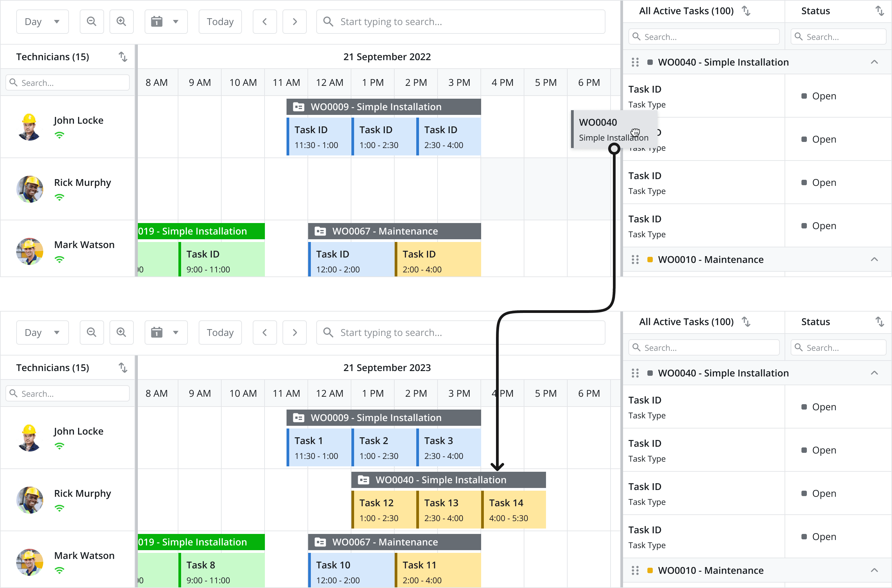Focus technicians search box in bottom scheduler

(68, 393)
